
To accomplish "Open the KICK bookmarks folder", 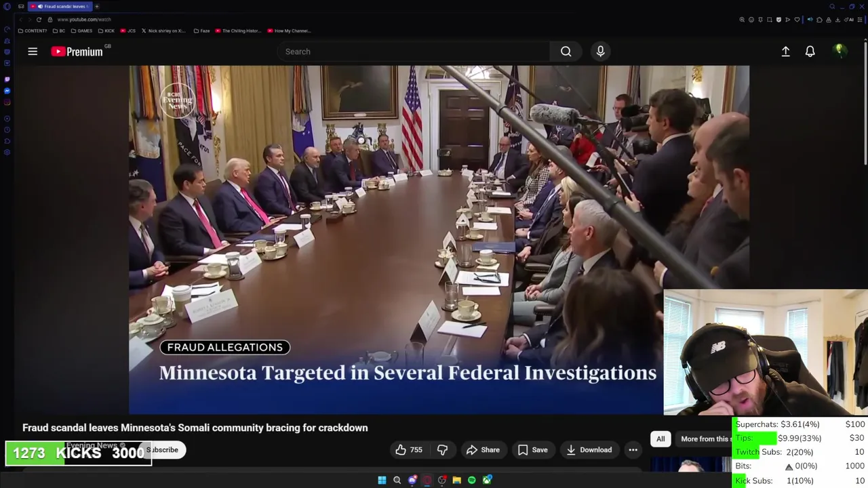I will 106,30.
